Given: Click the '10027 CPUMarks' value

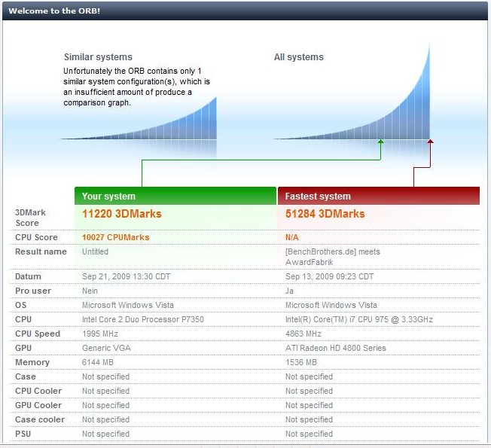Looking at the screenshot, I should point(115,237).
